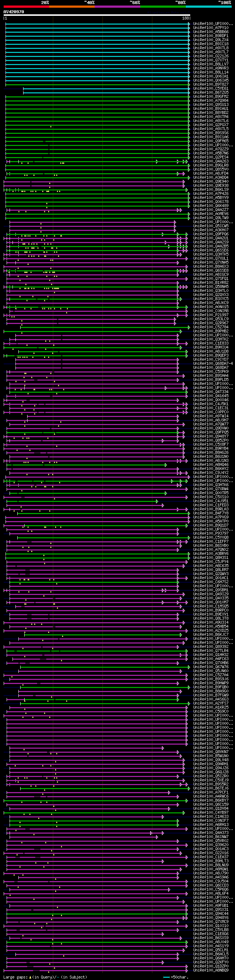Screen dimensions: 235x980
Task: Click the cyan ~100% identity legend segment
Action: coord(209,7)
